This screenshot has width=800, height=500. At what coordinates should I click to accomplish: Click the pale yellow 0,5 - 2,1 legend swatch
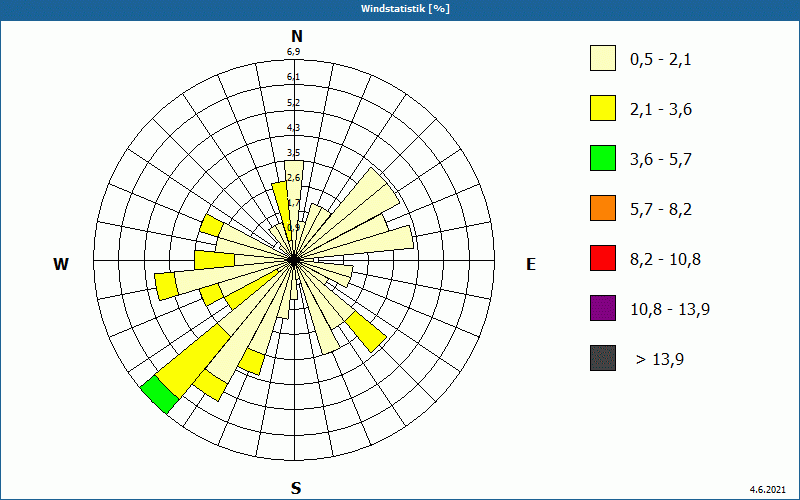pyautogui.click(x=603, y=58)
